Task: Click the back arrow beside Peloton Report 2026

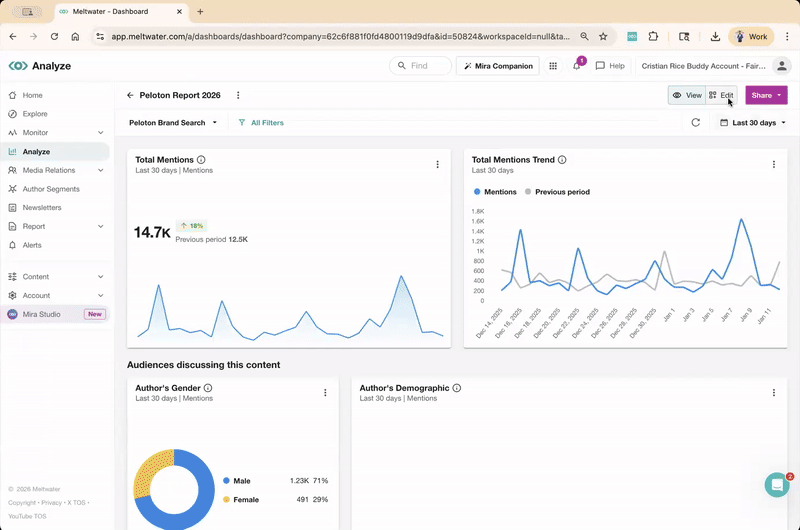Action: [x=130, y=95]
